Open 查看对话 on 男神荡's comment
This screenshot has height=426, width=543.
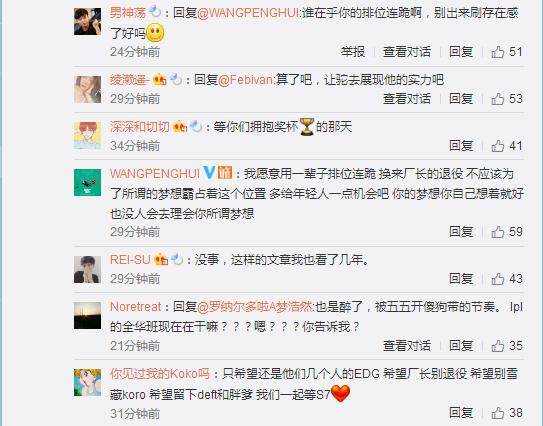407,52
